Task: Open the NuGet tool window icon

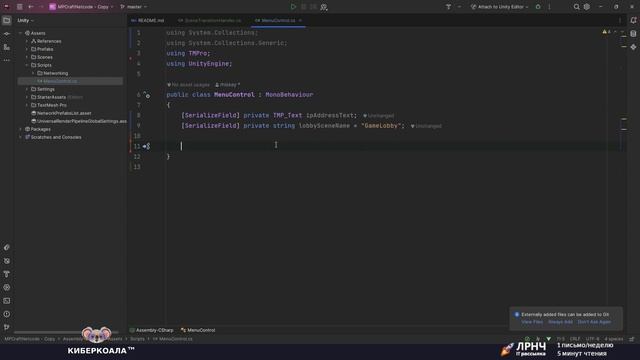Action: [7, 261]
